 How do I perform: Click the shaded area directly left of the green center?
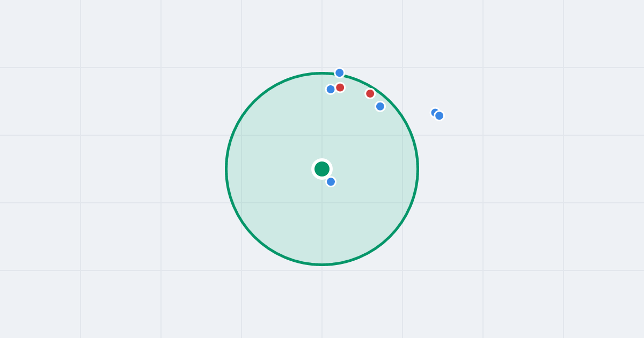coord(274,169)
